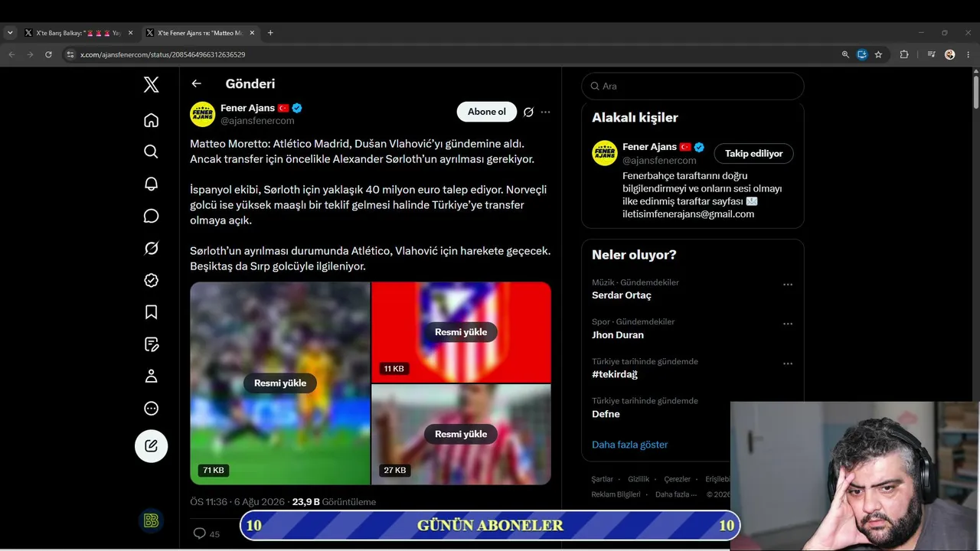The width and height of the screenshot is (980, 551).
Task: Open Fener Ajans name in Alakalı kişiler
Action: (x=649, y=147)
